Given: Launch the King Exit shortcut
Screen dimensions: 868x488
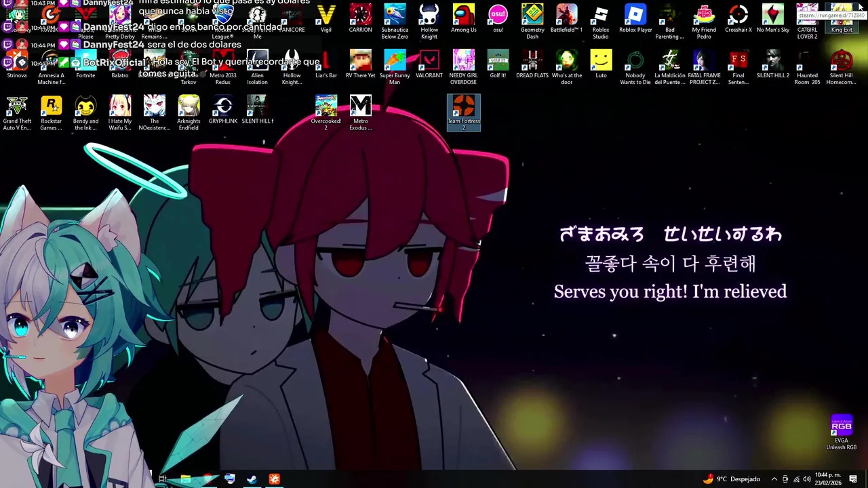Looking at the screenshot, I should point(842,19).
